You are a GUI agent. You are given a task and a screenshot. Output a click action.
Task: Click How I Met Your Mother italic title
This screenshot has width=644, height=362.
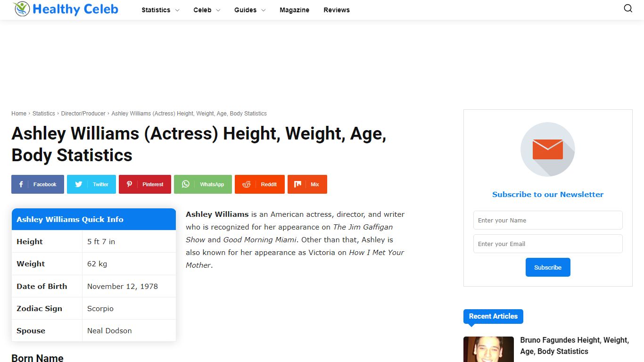(295, 259)
